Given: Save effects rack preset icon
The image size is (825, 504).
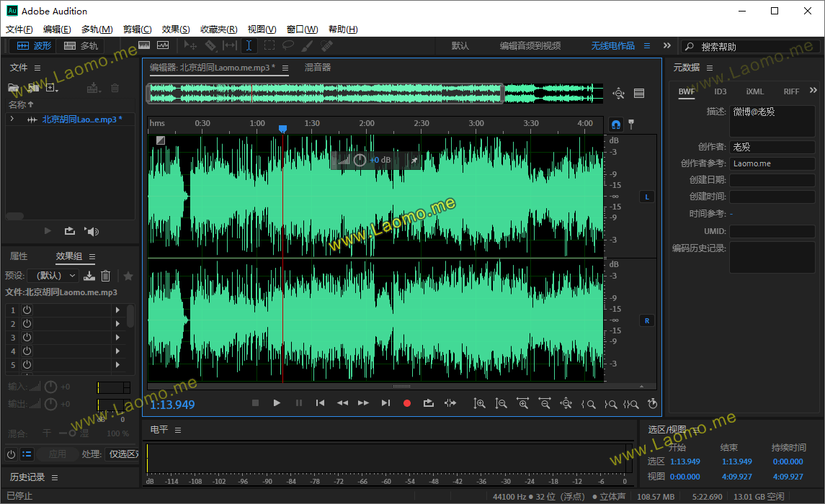Looking at the screenshot, I should [x=89, y=275].
